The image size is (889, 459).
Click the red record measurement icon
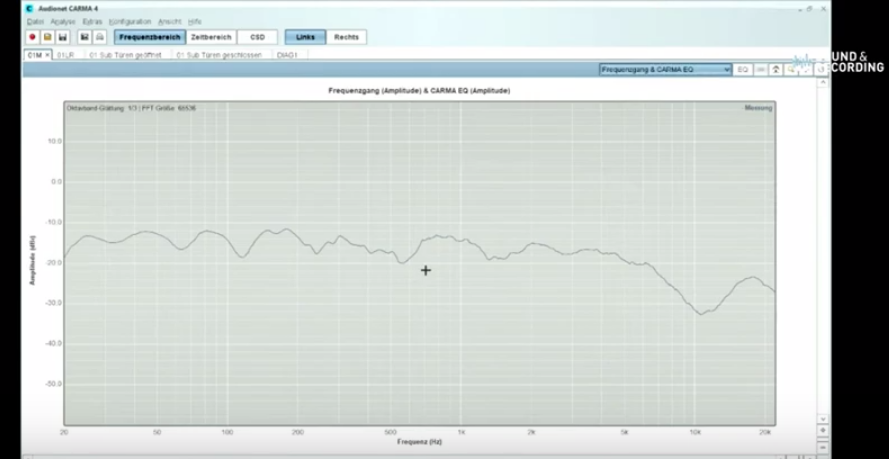pos(33,37)
